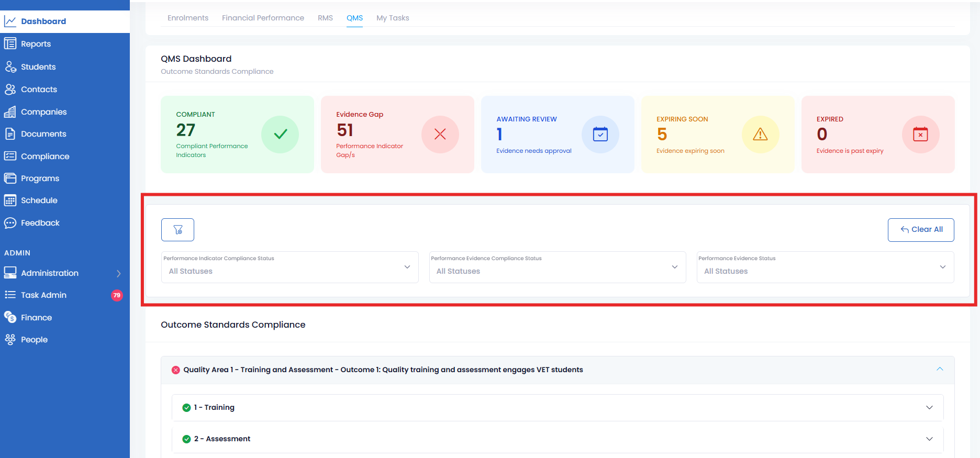Open Performance Indicator Compliance Status dropdown
980x458 pixels.
point(289,267)
